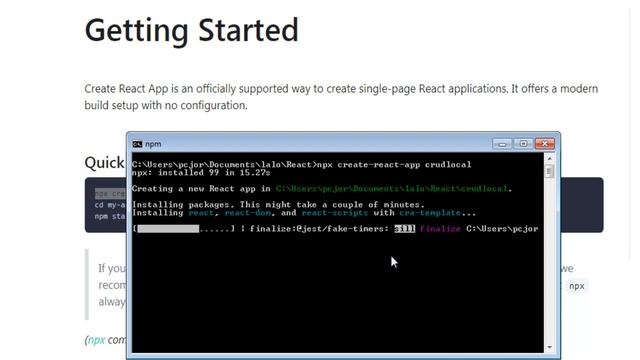Click console scrollbar up arrow

549,158
